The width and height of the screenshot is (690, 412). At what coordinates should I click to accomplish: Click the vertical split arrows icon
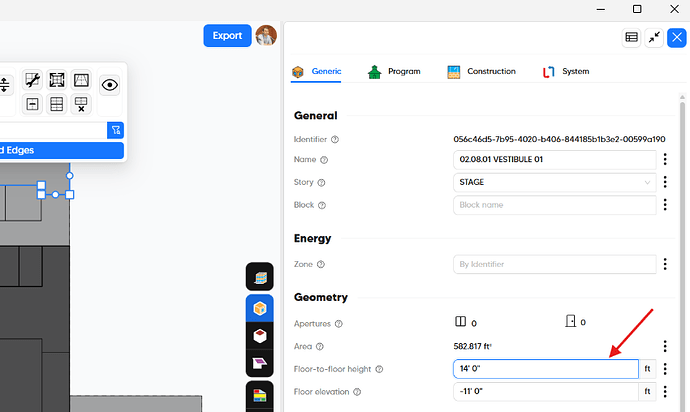tap(4, 85)
